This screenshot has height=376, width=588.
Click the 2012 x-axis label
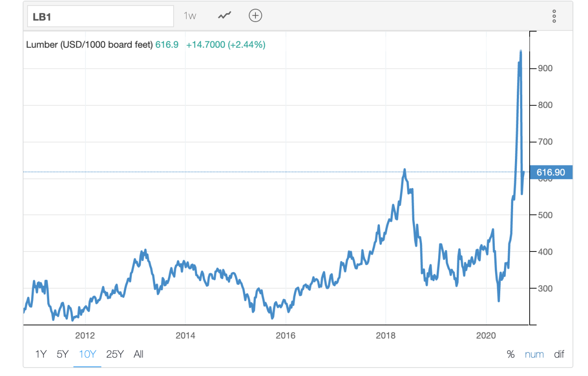tap(85, 335)
